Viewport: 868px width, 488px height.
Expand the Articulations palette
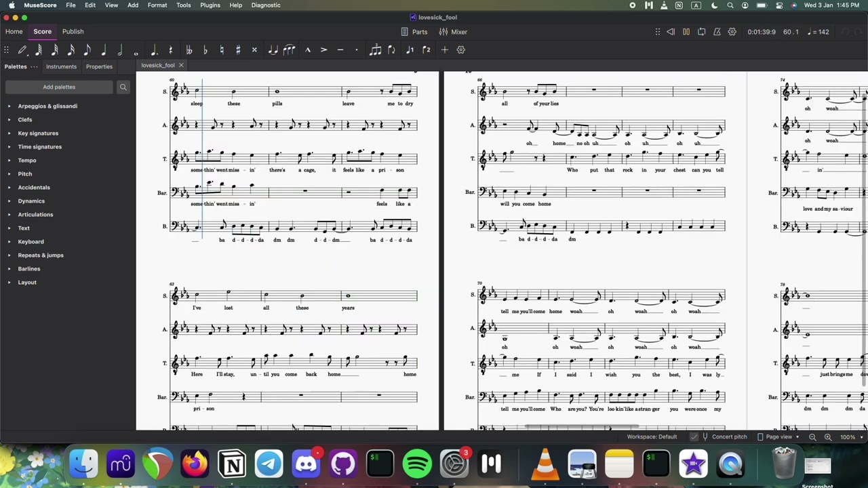click(9, 214)
